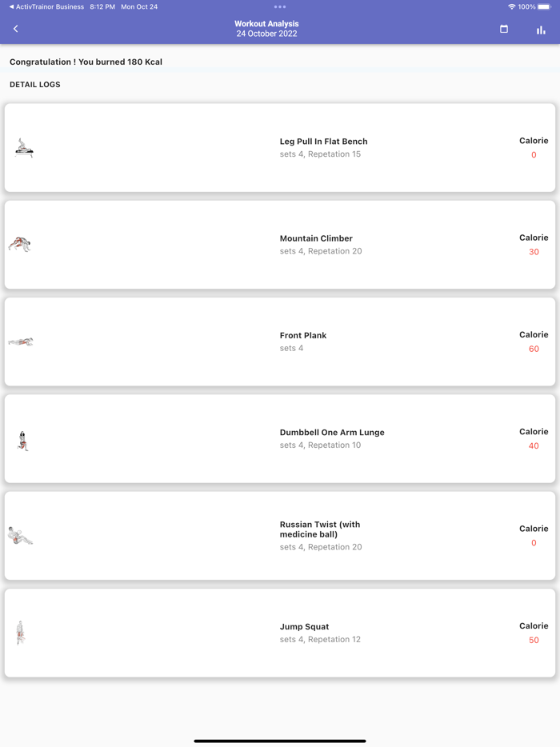The width and height of the screenshot is (560, 747).
Task: Select the Dumbbell One Arm Lunge title
Action: click(332, 433)
